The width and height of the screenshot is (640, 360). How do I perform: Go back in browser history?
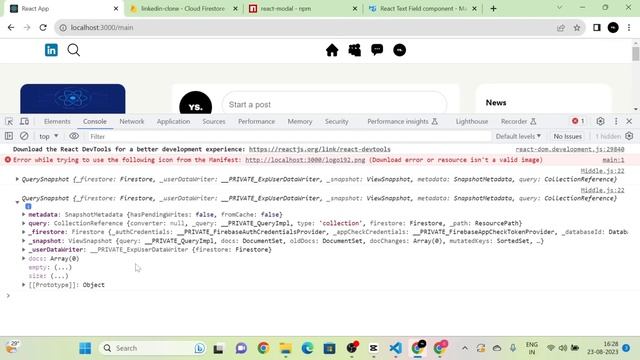[11, 27]
